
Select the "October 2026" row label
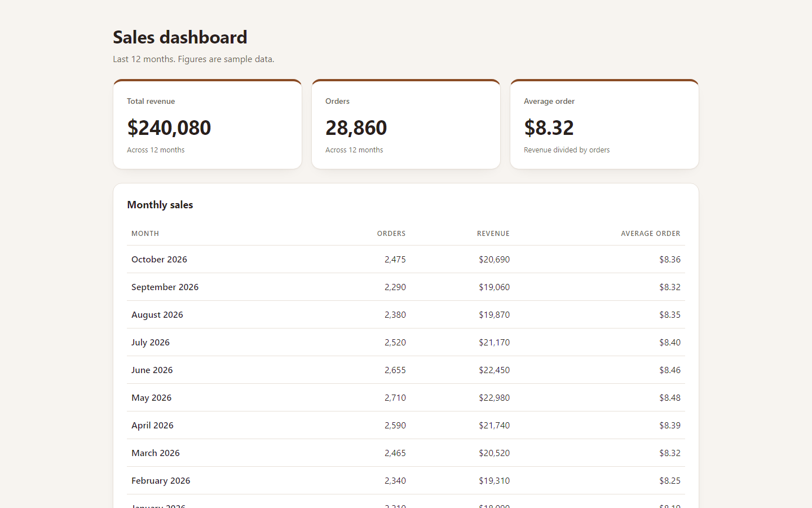[159, 260]
